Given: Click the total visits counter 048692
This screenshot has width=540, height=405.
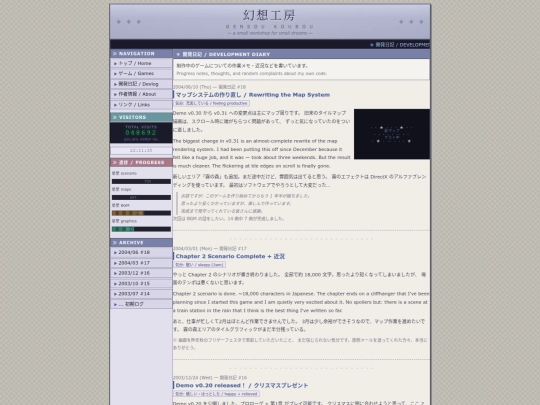Looking at the screenshot, I should coord(141,133).
